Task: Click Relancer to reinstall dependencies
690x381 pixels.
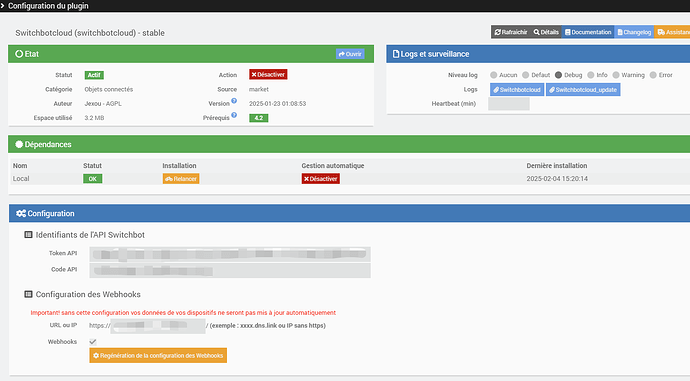Action: 181,179
